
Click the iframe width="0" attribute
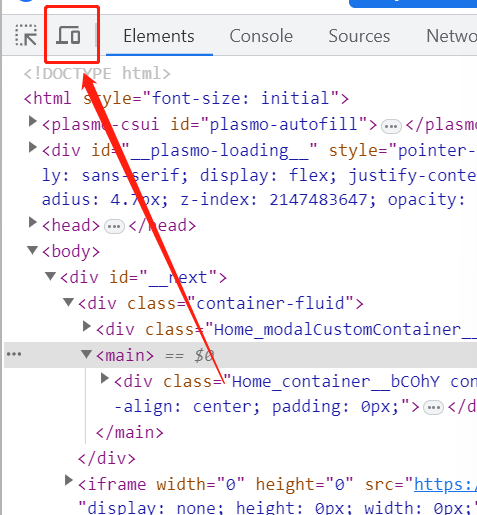pos(200,484)
